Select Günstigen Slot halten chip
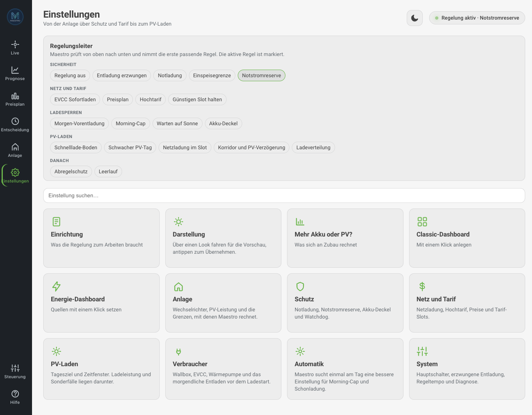532x415 pixels. [x=197, y=100]
